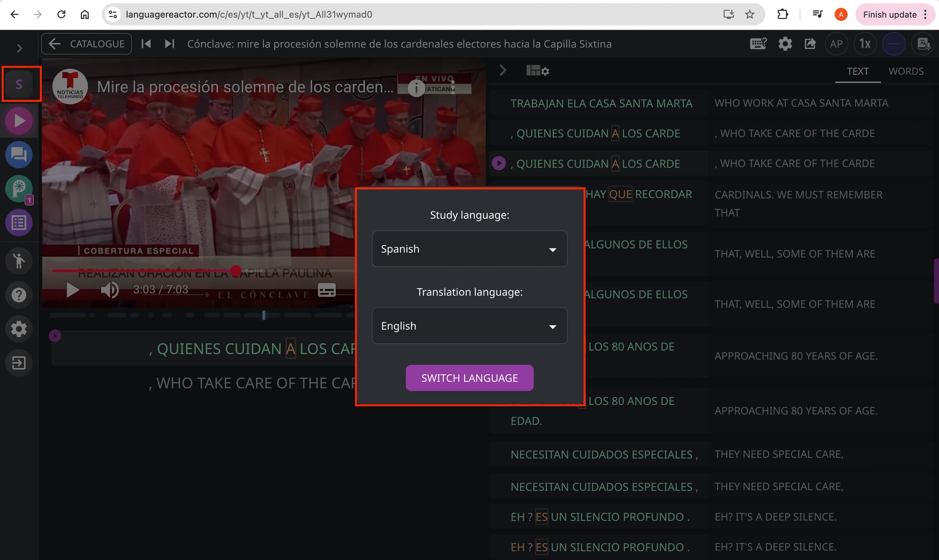Play the video from the player controls

(72, 290)
